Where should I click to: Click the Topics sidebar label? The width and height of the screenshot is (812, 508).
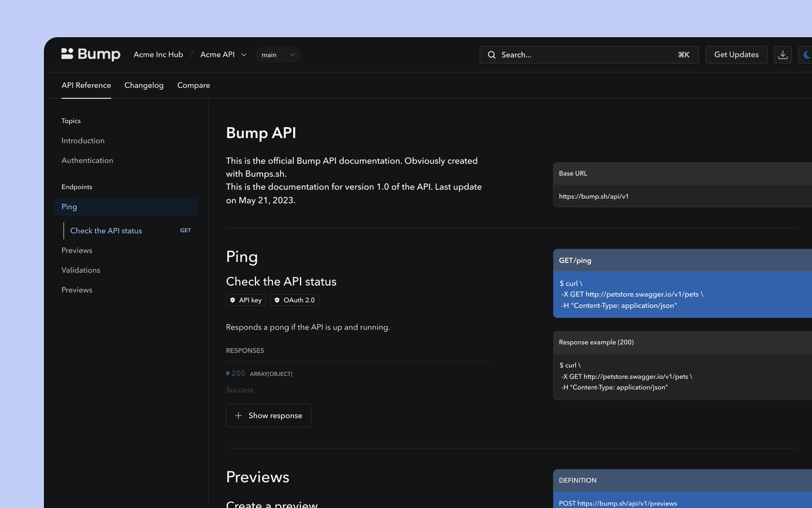[x=71, y=121]
